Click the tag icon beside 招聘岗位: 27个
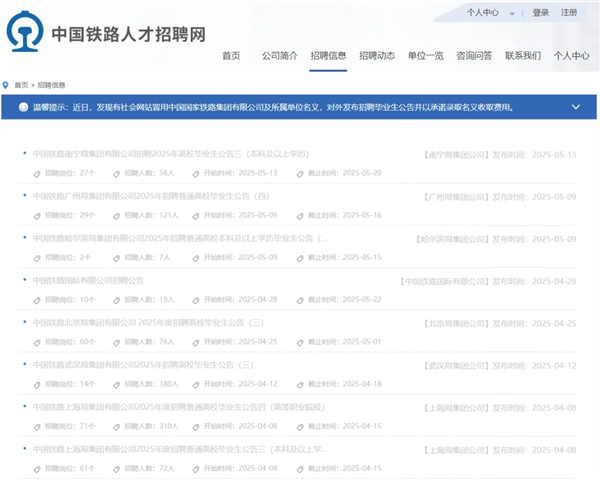This screenshot has width=600, height=481. pos(37,174)
